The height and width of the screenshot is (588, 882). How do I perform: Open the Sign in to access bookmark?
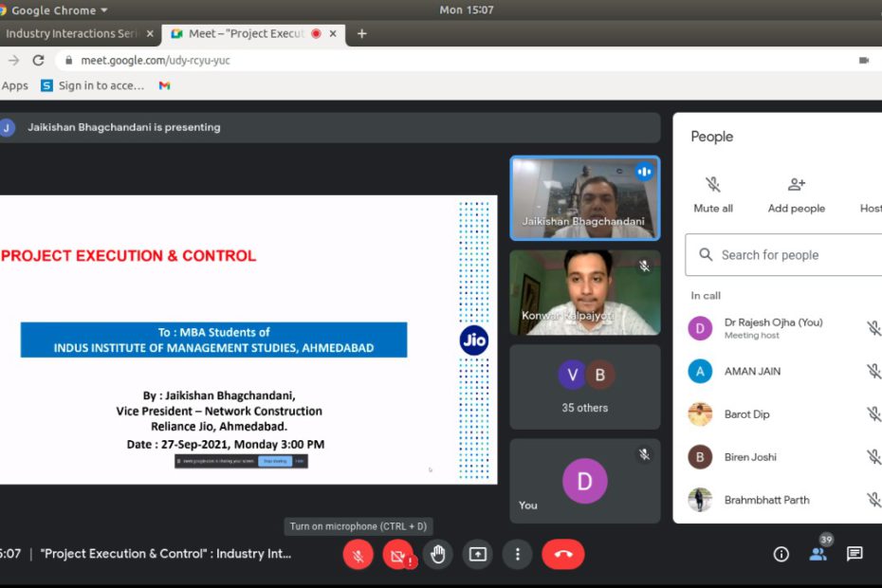tap(93, 85)
